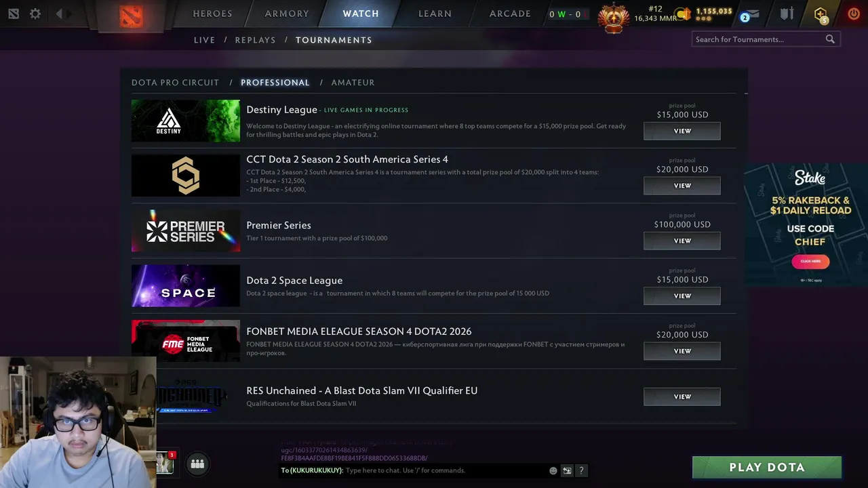
Task: Click the search magnifier icon
Action: [x=830, y=39]
